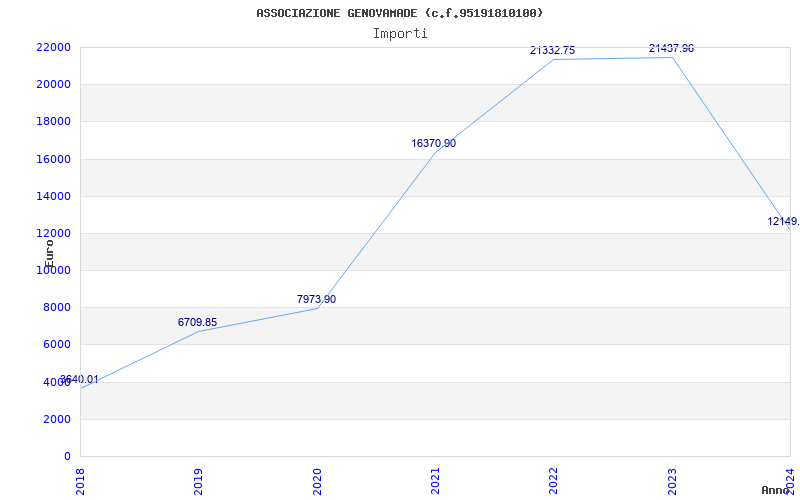The width and height of the screenshot is (800, 500).
Task: Click the 22000 y-axis tick label
Action: point(52,47)
